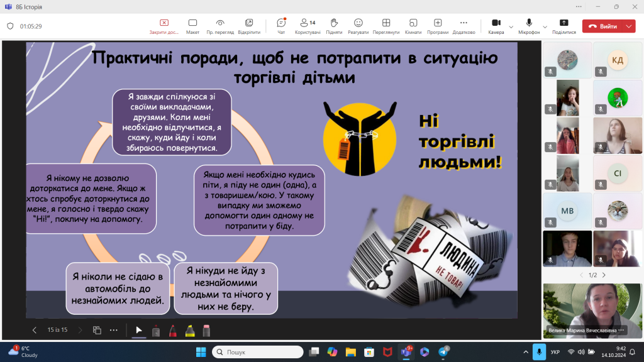Select the red pen annotation tool

tap(172, 330)
